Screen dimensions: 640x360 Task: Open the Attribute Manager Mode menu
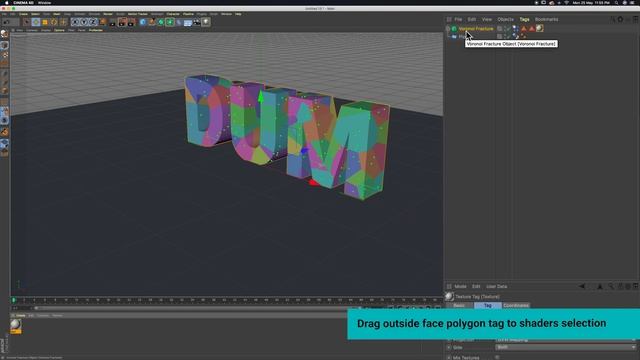(x=460, y=287)
